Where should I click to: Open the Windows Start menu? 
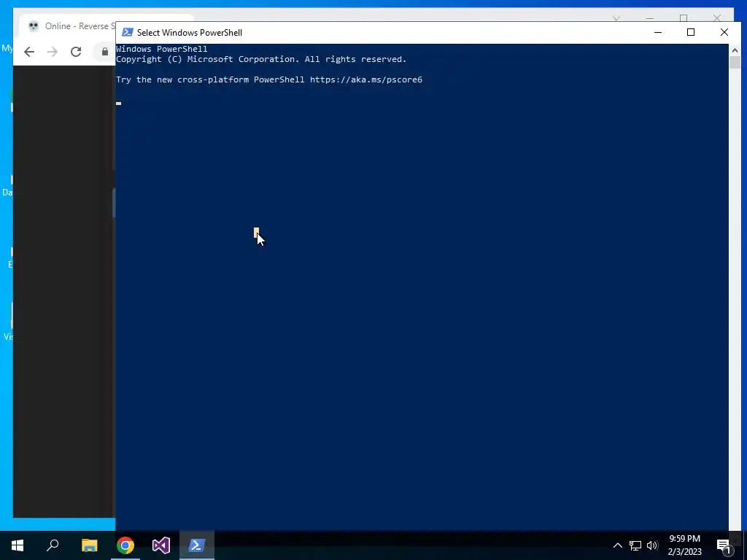18,545
